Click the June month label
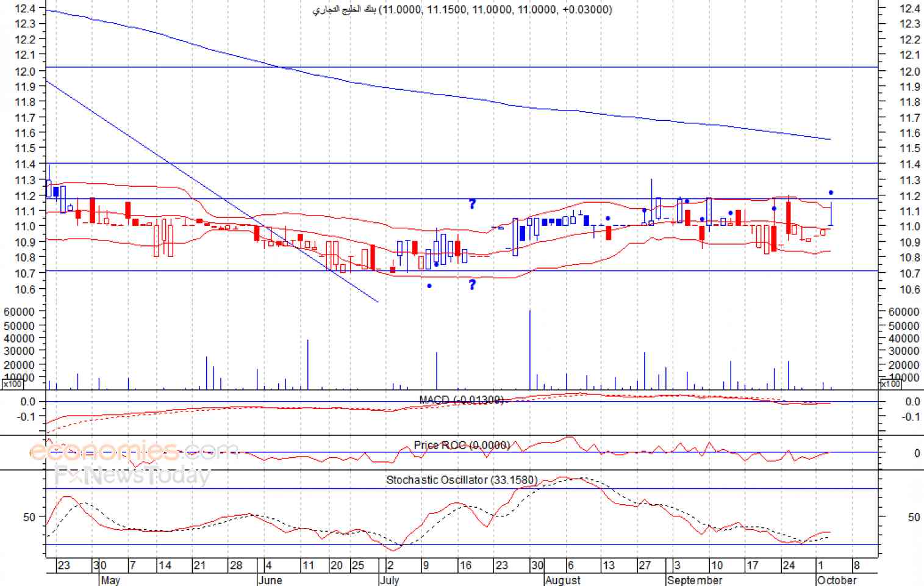The height and width of the screenshot is (586, 924). 270,580
